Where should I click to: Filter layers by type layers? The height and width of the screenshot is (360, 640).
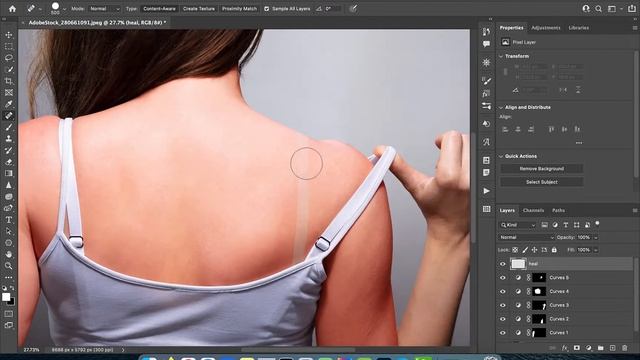point(566,225)
